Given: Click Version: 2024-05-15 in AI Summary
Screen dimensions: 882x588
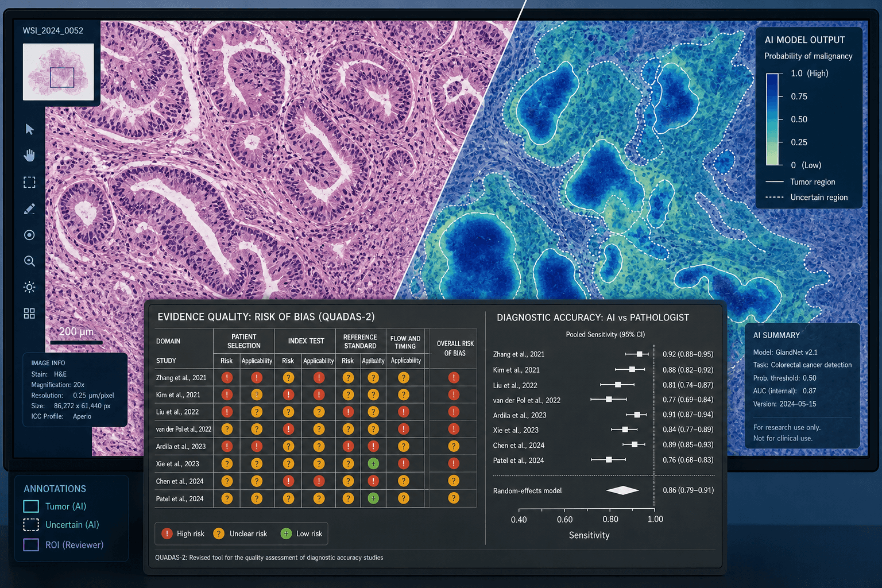Looking at the screenshot, I should point(784,404).
